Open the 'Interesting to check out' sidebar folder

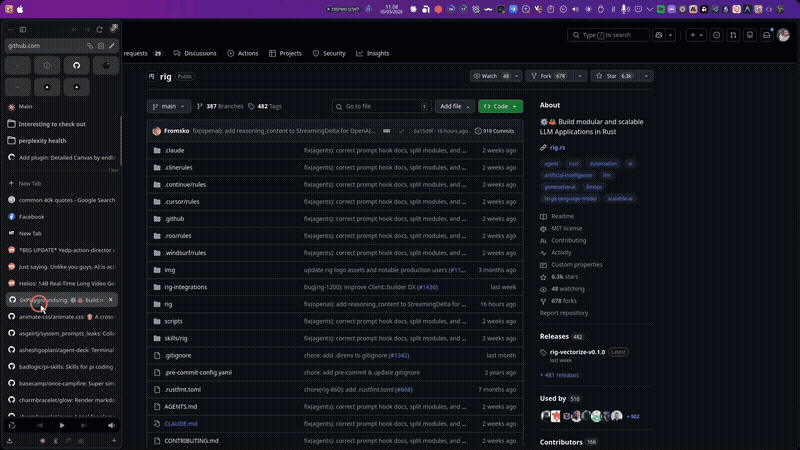pyautogui.click(x=62, y=124)
